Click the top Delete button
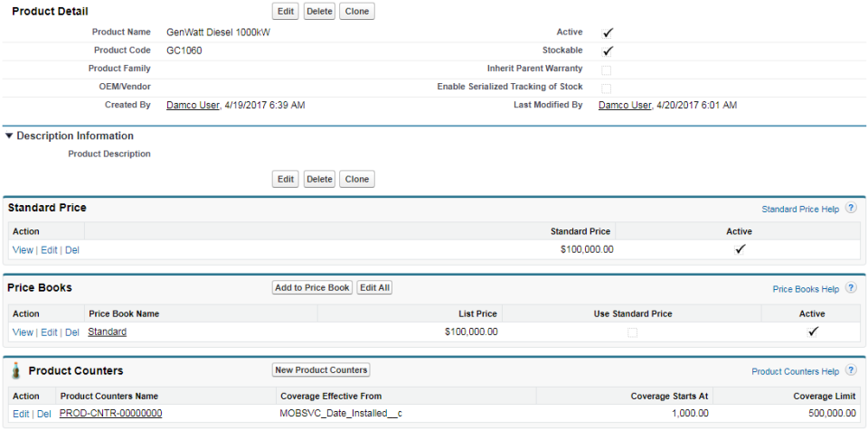This screenshot has height=430, width=868. click(x=319, y=12)
